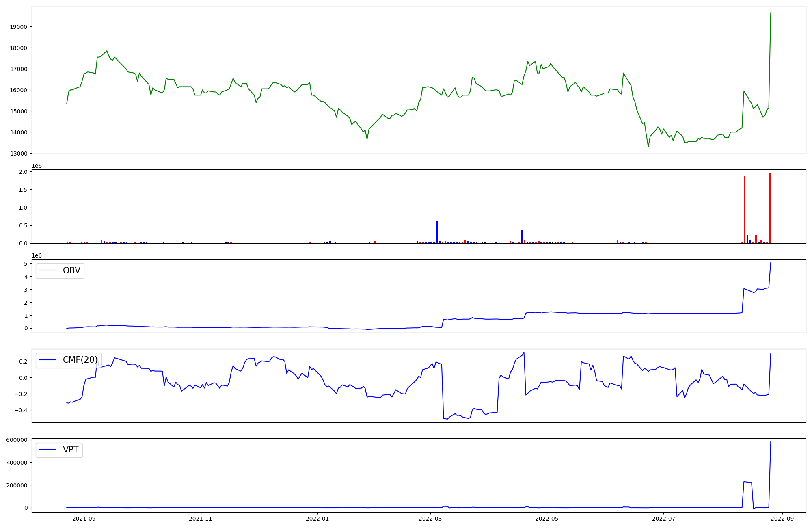
Task: Click the 2022-09 date tick label
Action: [782, 519]
